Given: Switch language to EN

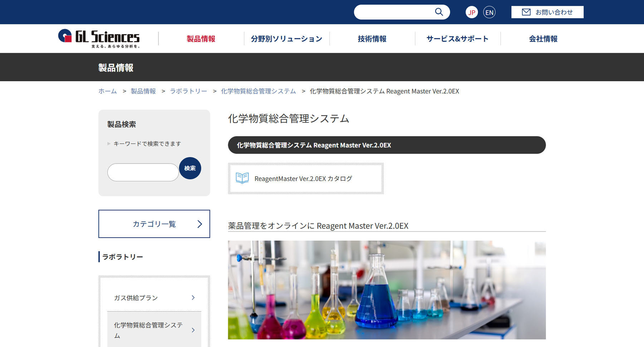Looking at the screenshot, I should [489, 12].
